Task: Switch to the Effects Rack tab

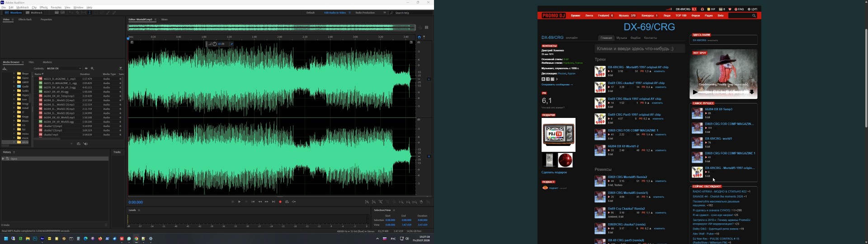Action: (x=25, y=19)
